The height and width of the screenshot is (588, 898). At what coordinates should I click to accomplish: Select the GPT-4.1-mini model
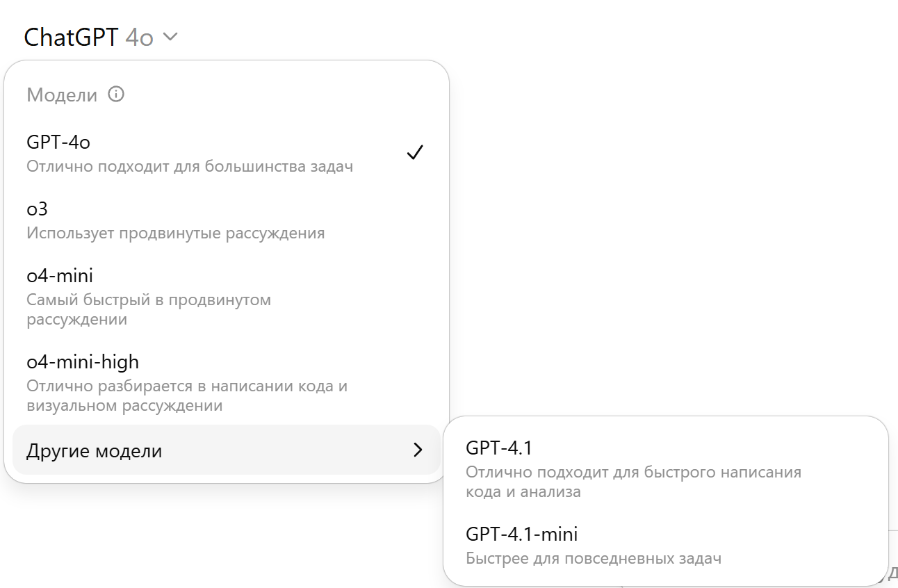(x=522, y=534)
